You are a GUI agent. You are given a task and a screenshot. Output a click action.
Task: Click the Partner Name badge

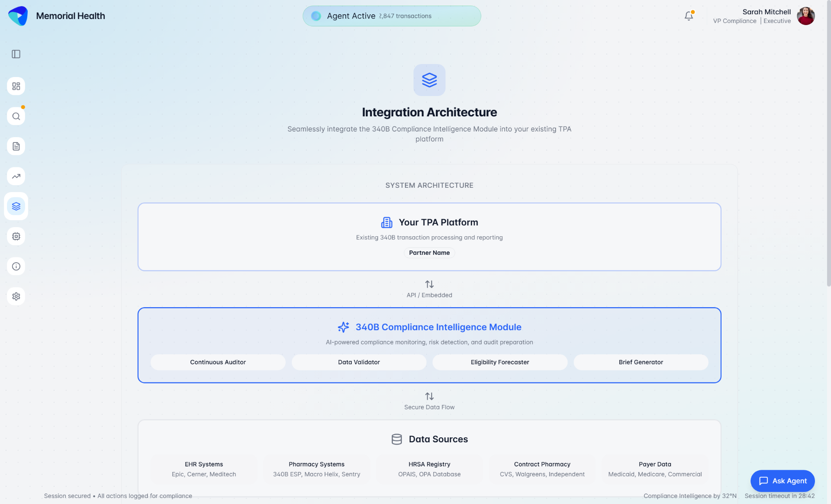(429, 253)
